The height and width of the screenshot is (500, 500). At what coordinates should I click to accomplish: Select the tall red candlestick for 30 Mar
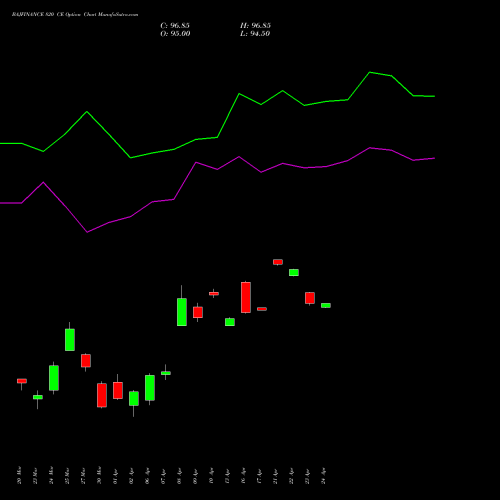102,395
